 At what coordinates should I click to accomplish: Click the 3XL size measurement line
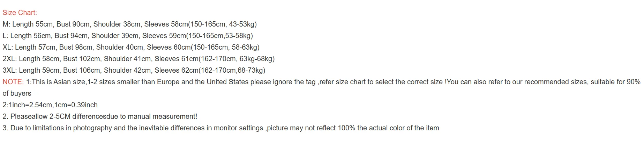pyautogui.click(x=134, y=71)
